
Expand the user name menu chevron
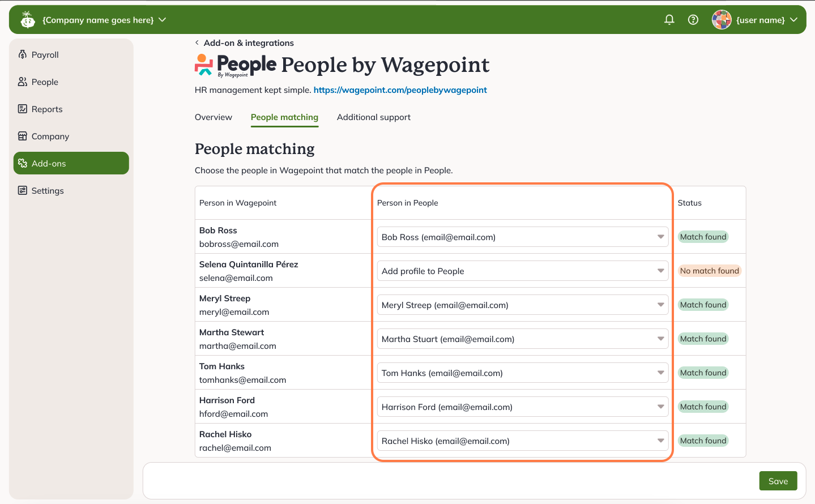point(794,20)
